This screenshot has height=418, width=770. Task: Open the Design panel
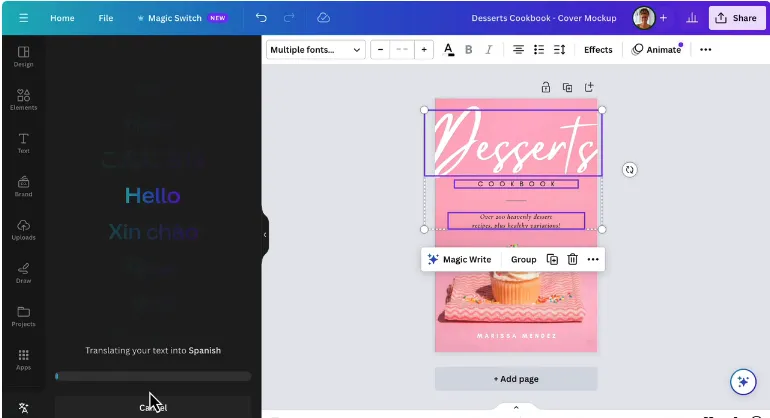coord(23,56)
